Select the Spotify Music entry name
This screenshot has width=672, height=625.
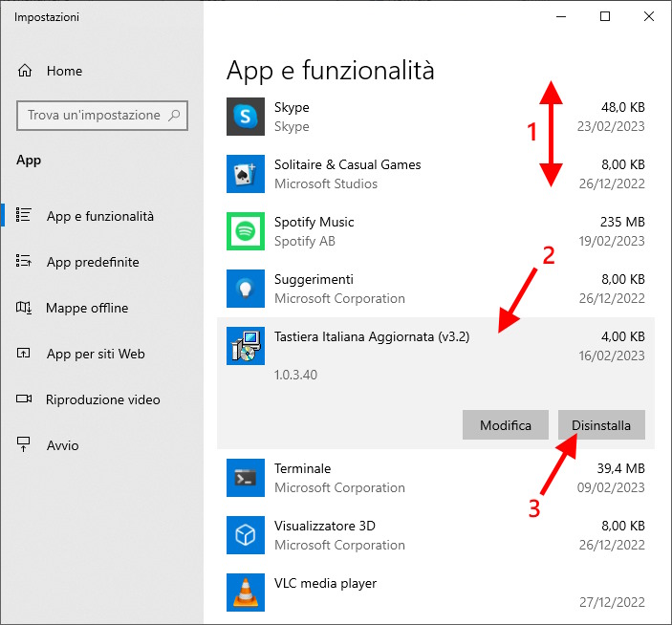click(x=314, y=222)
